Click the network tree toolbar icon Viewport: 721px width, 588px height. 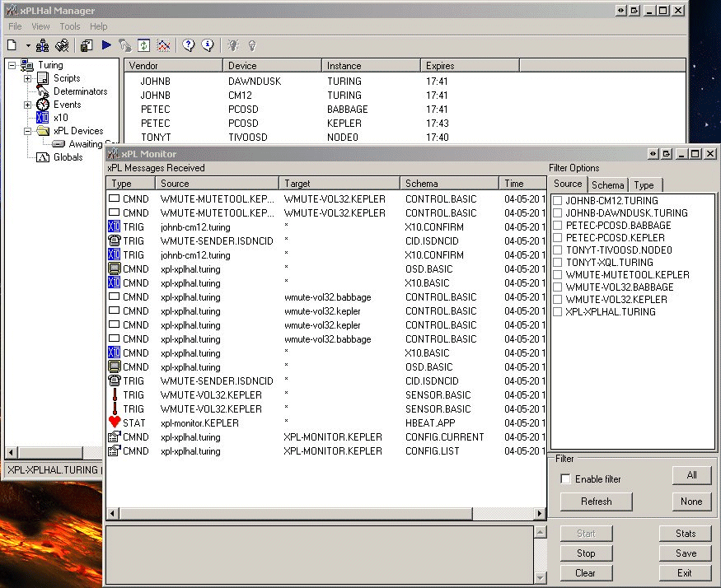(43, 46)
